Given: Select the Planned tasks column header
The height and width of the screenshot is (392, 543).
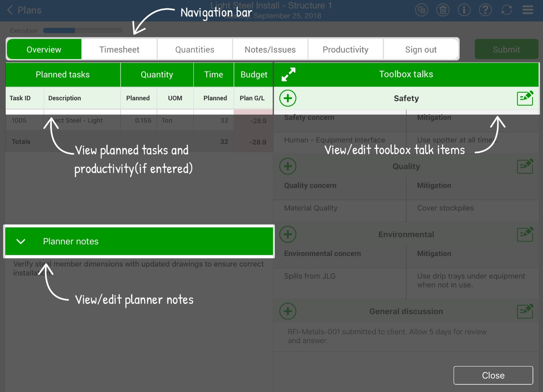Looking at the screenshot, I should click(x=63, y=74).
